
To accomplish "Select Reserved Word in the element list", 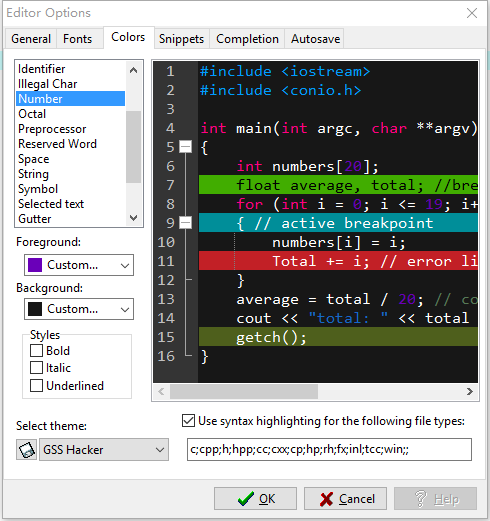I will [71, 144].
